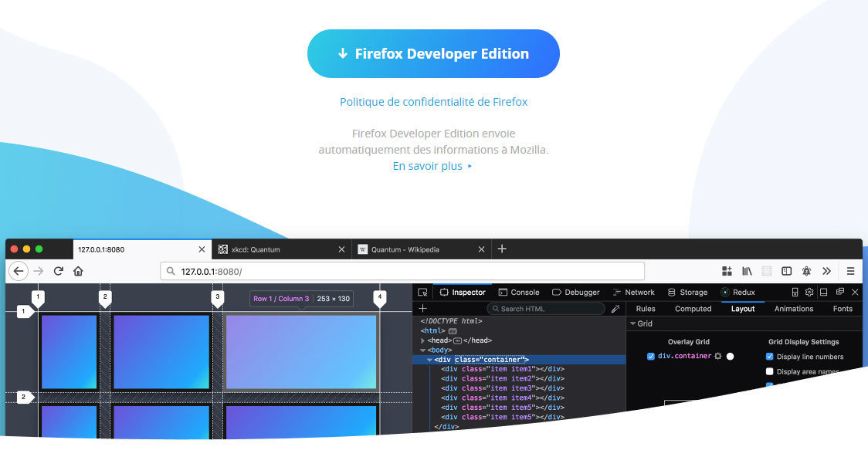Click the 127.0.0.1:8080/ address bar
The width and height of the screenshot is (868, 457).
[402, 271]
